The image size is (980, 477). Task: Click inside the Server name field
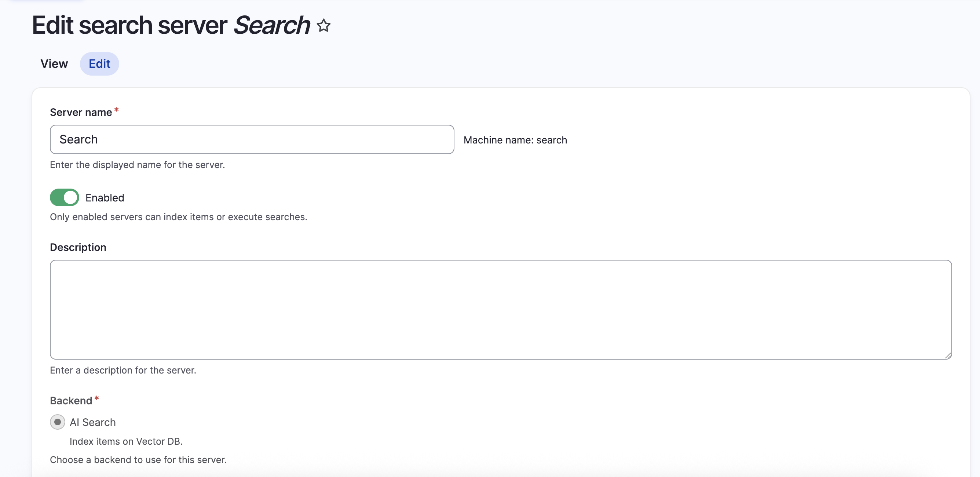point(251,139)
